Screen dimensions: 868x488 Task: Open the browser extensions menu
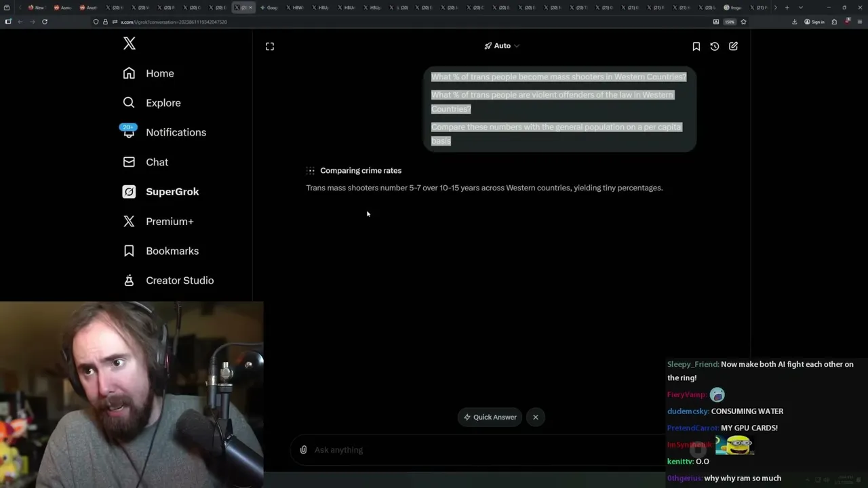tap(834, 22)
